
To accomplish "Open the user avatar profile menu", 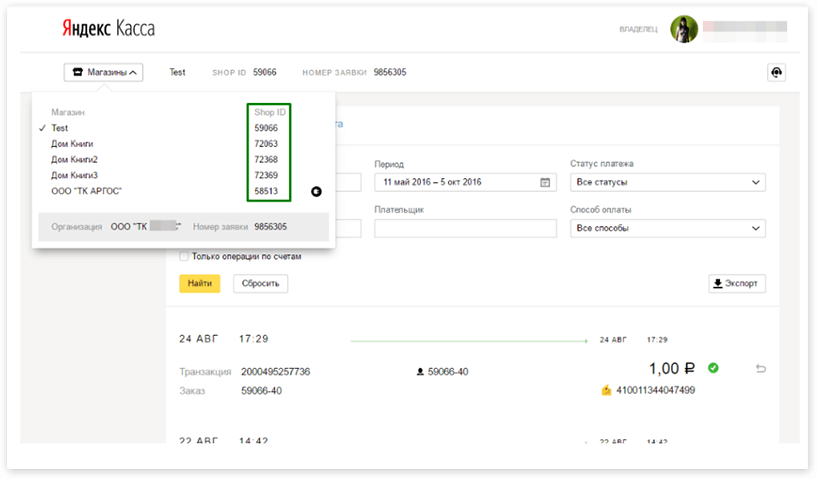I will point(684,30).
